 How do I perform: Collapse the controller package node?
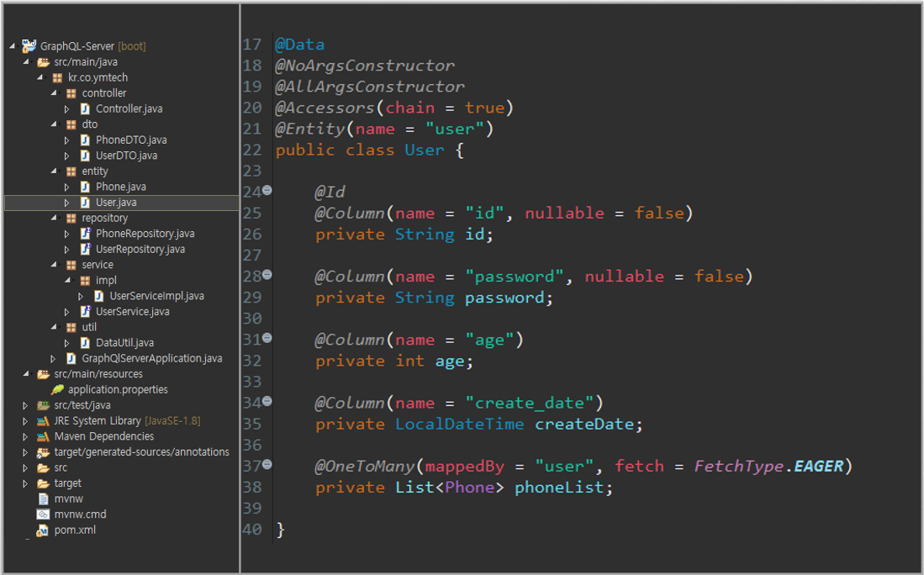point(54,93)
